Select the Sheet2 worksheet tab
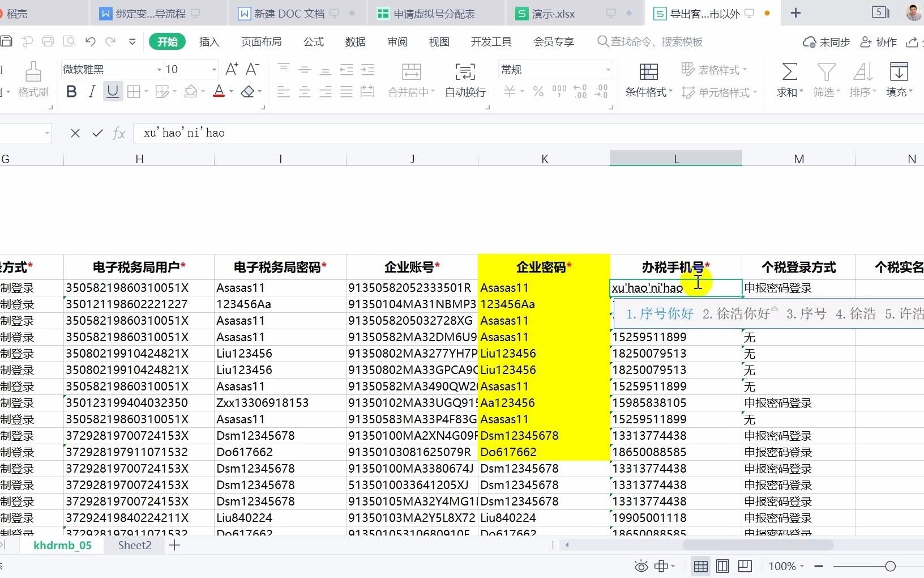The height and width of the screenshot is (578, 924). 134,545
